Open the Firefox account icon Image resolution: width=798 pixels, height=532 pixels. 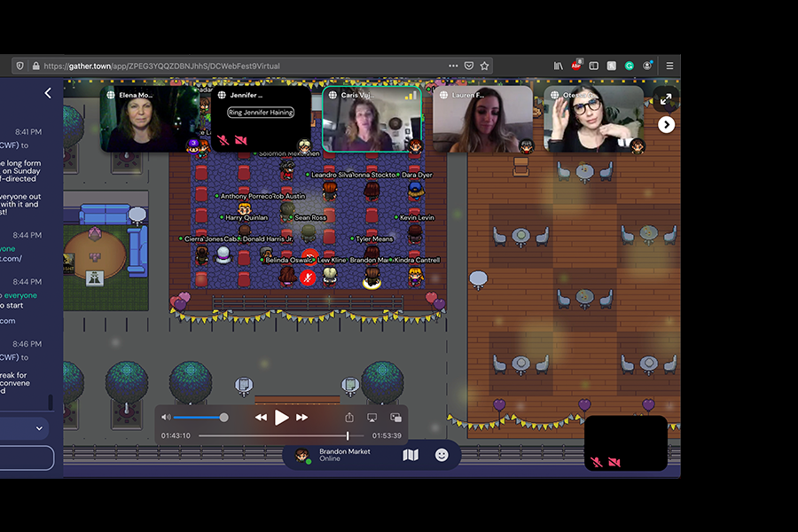(647, 66)
